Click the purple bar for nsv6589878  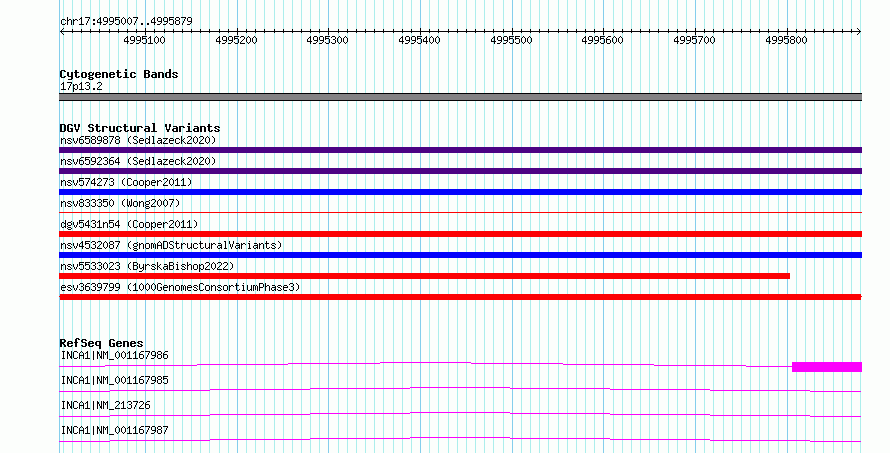point(460,150)
